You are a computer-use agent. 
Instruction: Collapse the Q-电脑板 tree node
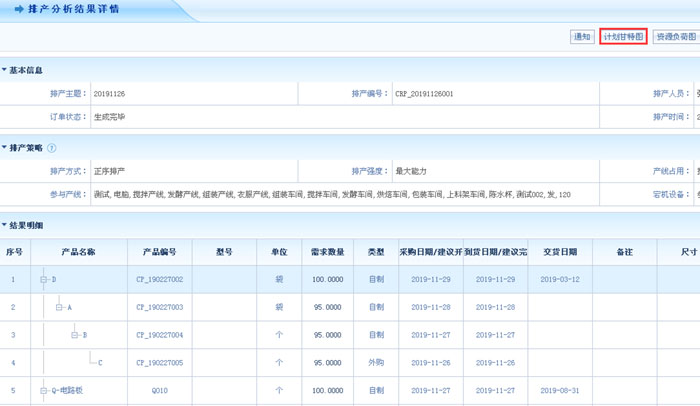43,390
